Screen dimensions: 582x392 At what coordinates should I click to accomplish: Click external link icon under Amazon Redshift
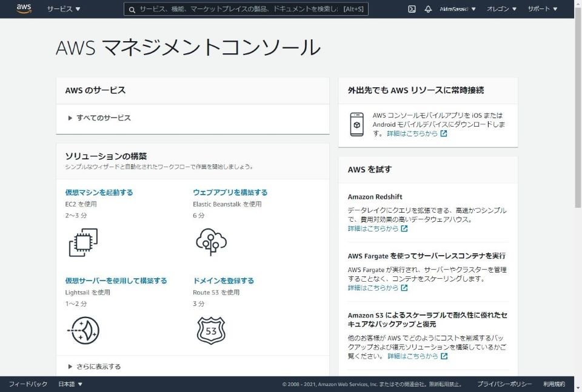pyautogui.click(x=404, y=228)
